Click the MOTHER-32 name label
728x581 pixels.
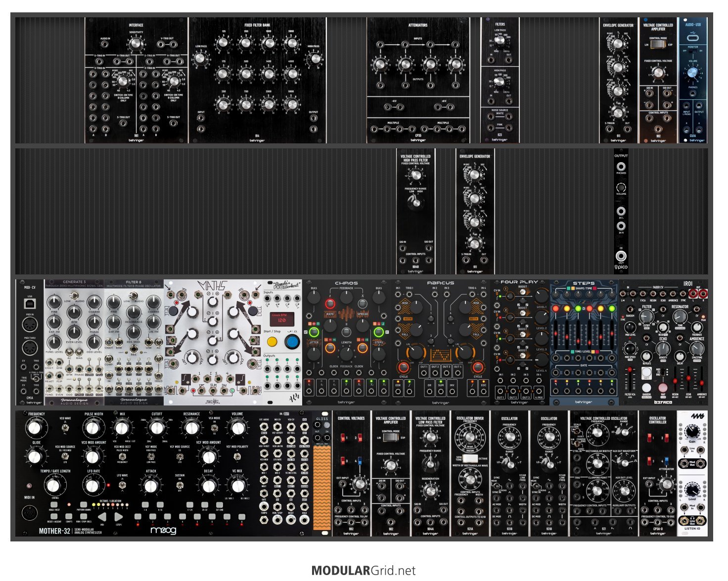pyautogui.click(x=54, y=532)
